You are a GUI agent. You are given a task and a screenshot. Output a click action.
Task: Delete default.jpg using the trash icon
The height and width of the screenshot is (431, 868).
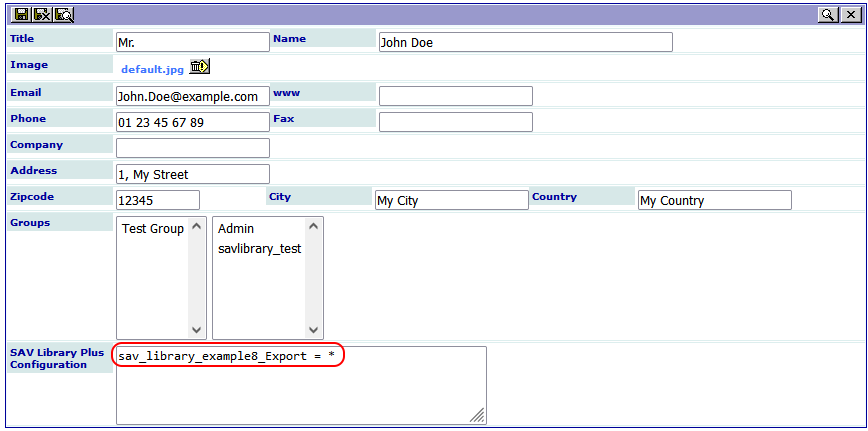coord(200,66)
